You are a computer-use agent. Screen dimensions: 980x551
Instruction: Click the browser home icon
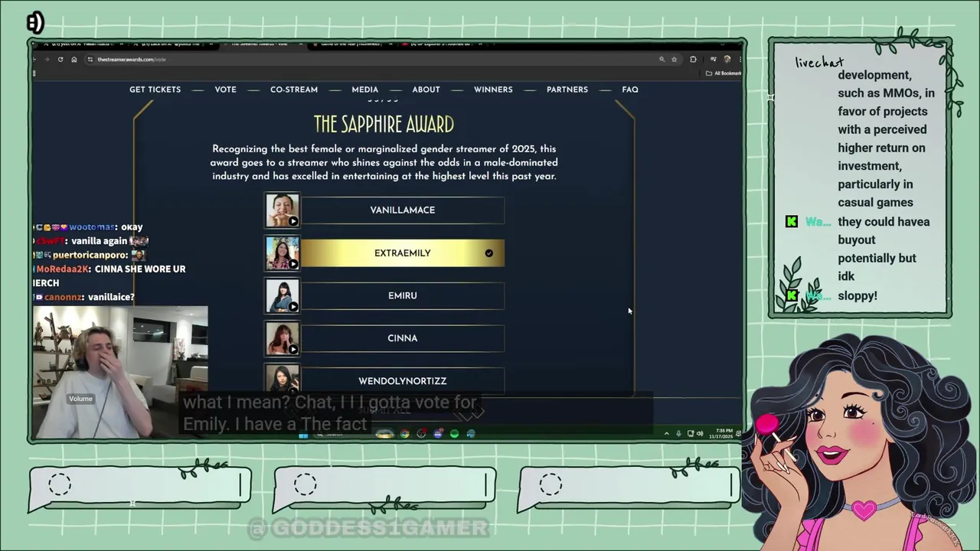click(x=73, y=60)
